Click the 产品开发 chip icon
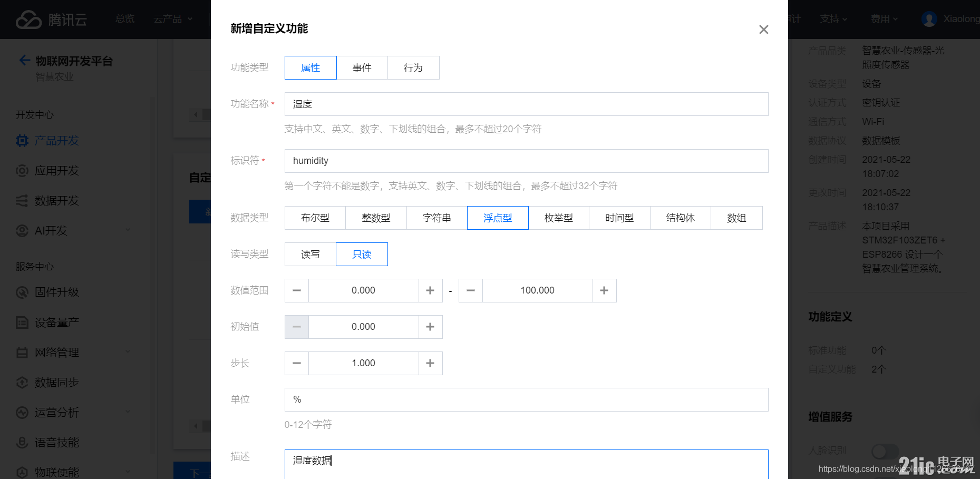 [x=22, y=141]
